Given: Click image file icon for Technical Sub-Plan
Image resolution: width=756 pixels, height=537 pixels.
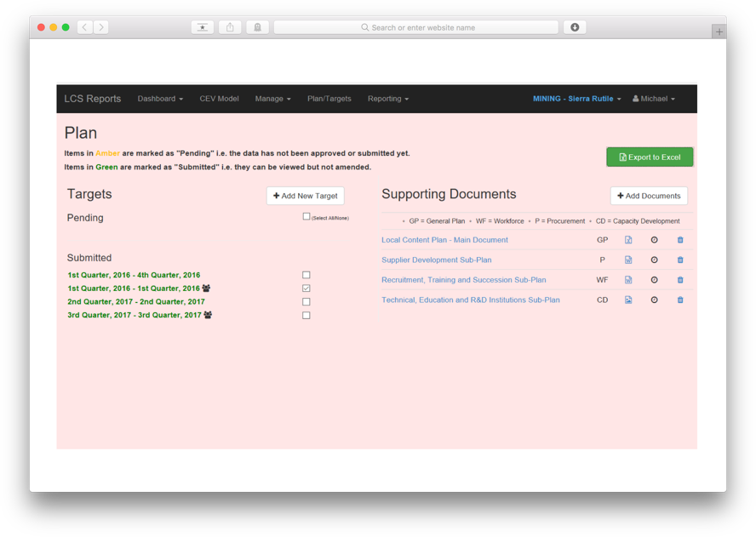Looking at the screenshot, I should 628,300.
